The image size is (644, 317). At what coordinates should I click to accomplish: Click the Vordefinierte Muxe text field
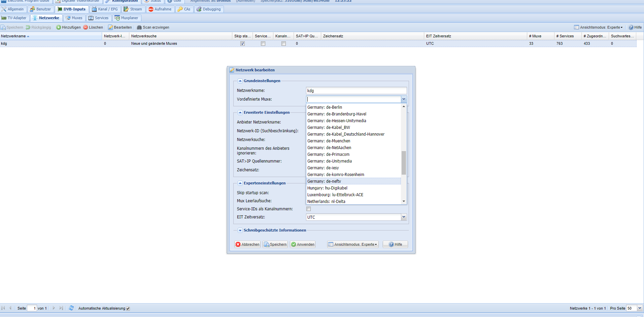click(x=353, y=99)
